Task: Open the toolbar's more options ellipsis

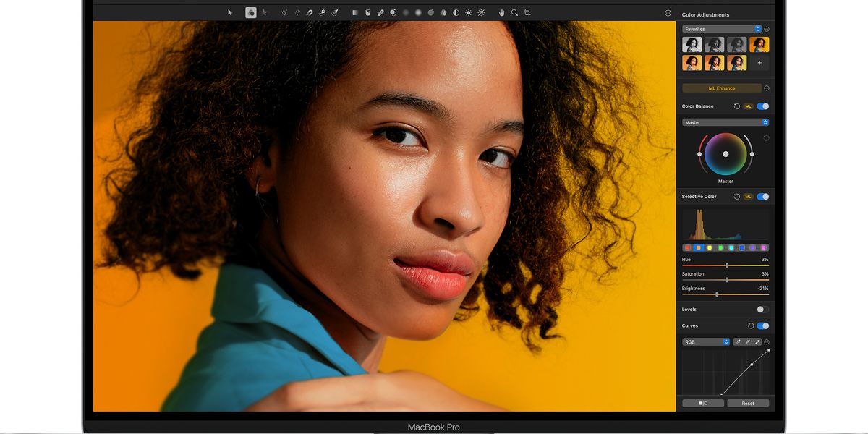Action: [x=668, y=13]
